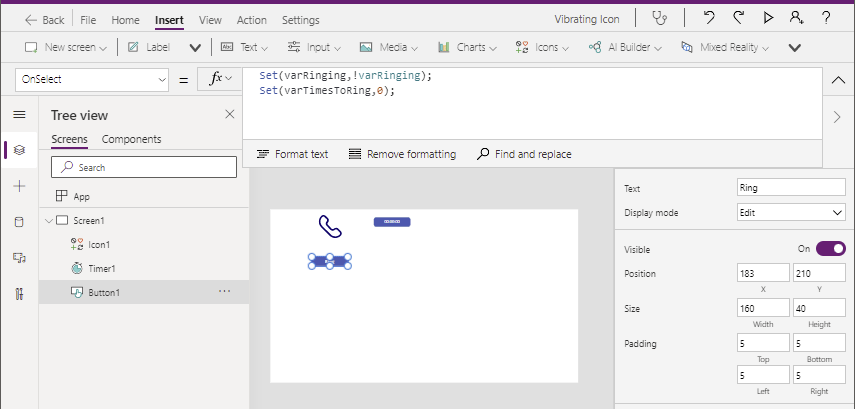
Task: Open the Action tab
Action: [251, 20]
